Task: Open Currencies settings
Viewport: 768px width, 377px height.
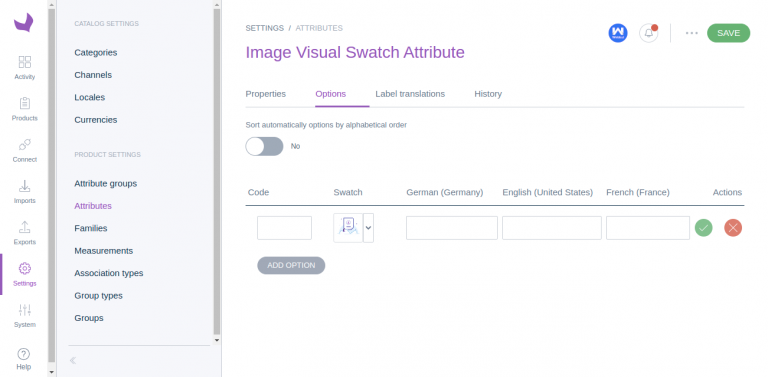Action: 96,120
